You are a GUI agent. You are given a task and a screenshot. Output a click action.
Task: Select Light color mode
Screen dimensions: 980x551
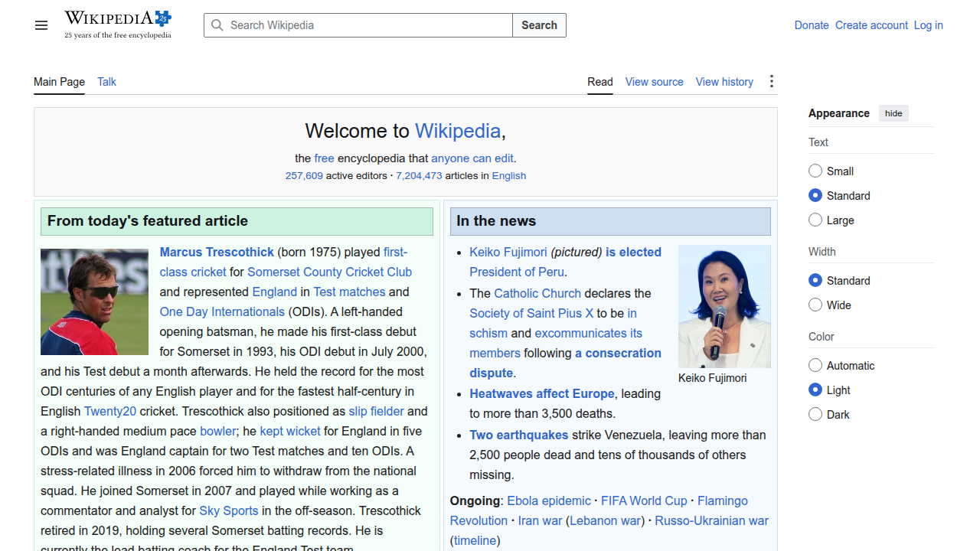click(x=815, y=390)
